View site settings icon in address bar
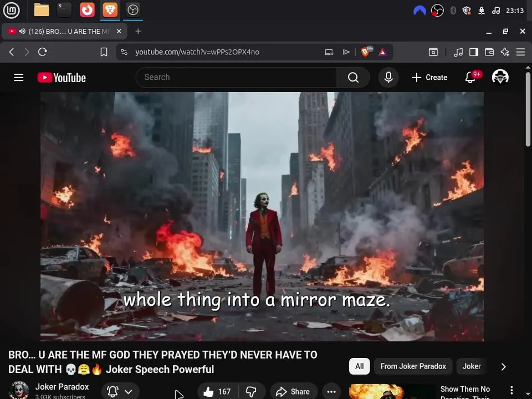The height and width of the screenshot is (399, 532). click(x=124, y=52)
